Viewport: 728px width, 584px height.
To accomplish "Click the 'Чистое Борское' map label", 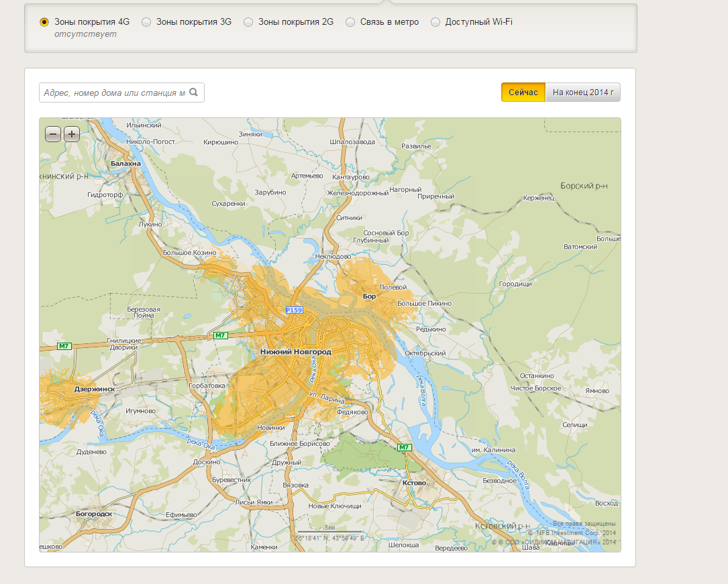I will (x=536, y=388).
